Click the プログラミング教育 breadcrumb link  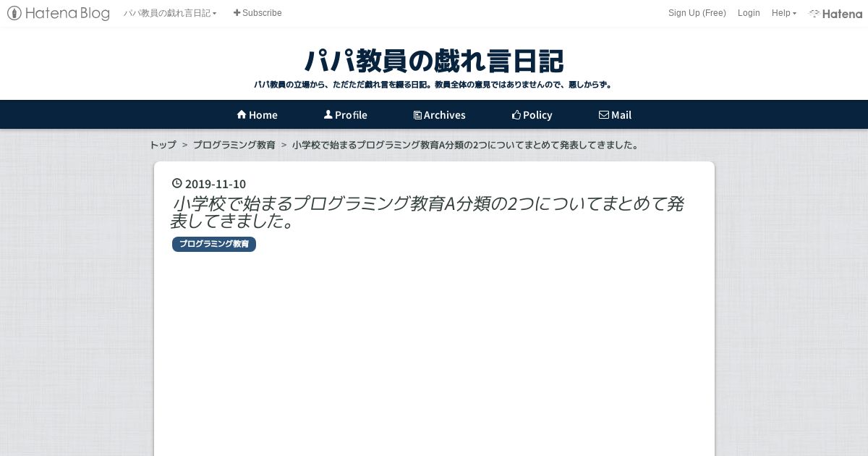tap(234, 145)
